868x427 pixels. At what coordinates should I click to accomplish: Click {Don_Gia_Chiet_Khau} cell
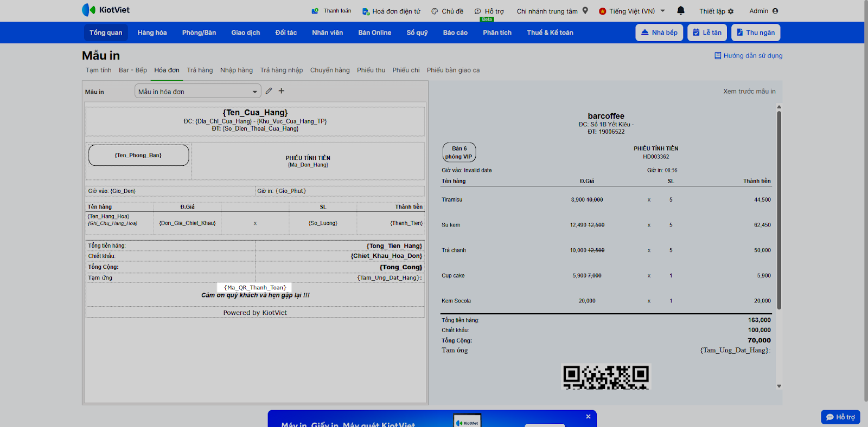click(x=187, y=223)
